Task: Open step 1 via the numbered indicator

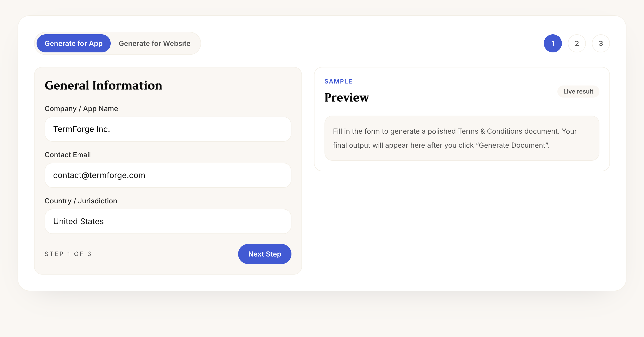Action: click(x=553, y=43)
